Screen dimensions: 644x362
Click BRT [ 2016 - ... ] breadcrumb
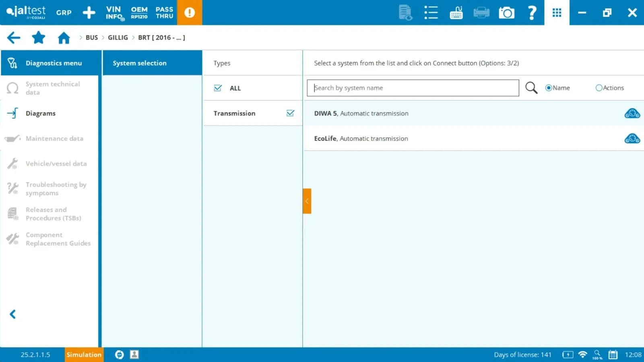[x=161, y=37]
